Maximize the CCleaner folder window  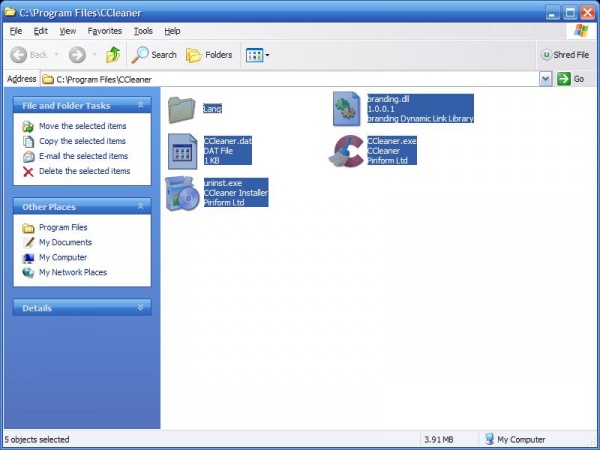[x=570, y=13]
